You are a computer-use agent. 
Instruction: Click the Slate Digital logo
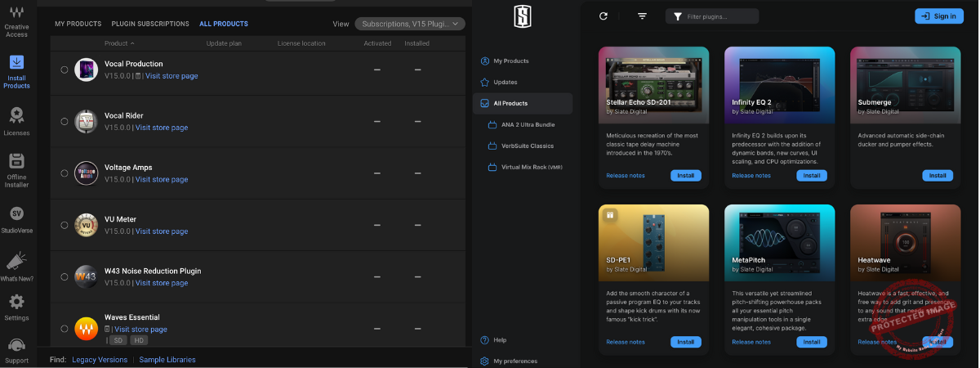[523, 16]
